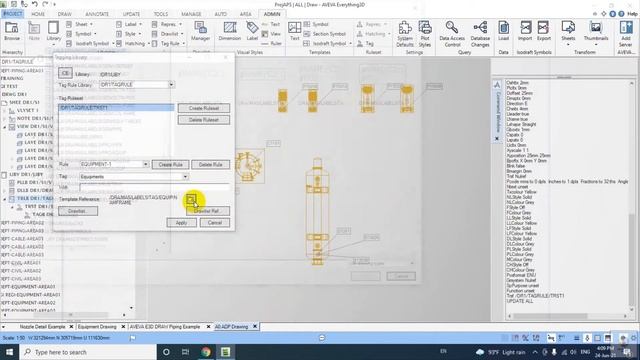This screenshot has height=360, width=640.
Task: Click the Drawlist button in dialog
Action: click(x=78, y=211)
